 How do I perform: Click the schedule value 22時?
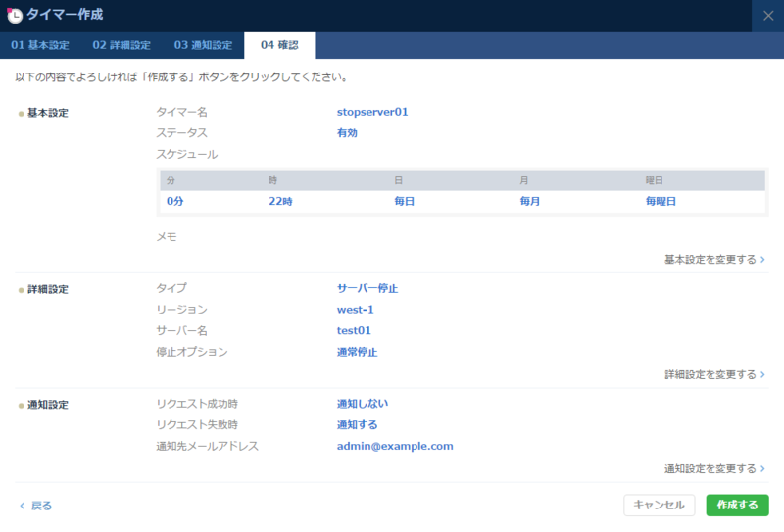tap(280, 201)
